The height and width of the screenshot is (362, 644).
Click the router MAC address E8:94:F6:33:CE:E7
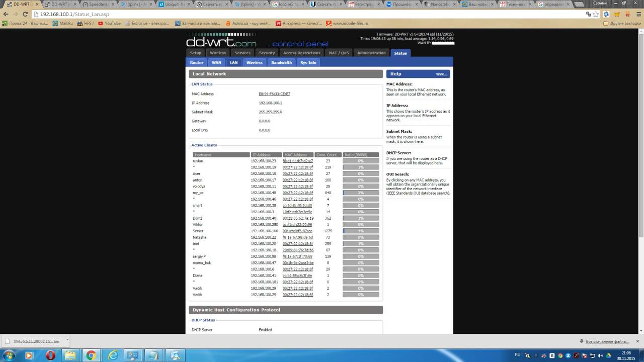[274, 94]
